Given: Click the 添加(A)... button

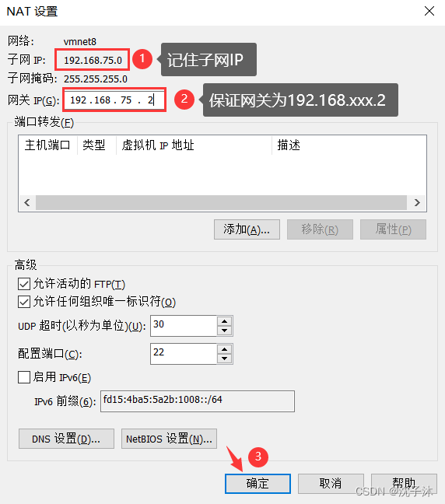Looking at the screenshot, I should tap(247, 229).
